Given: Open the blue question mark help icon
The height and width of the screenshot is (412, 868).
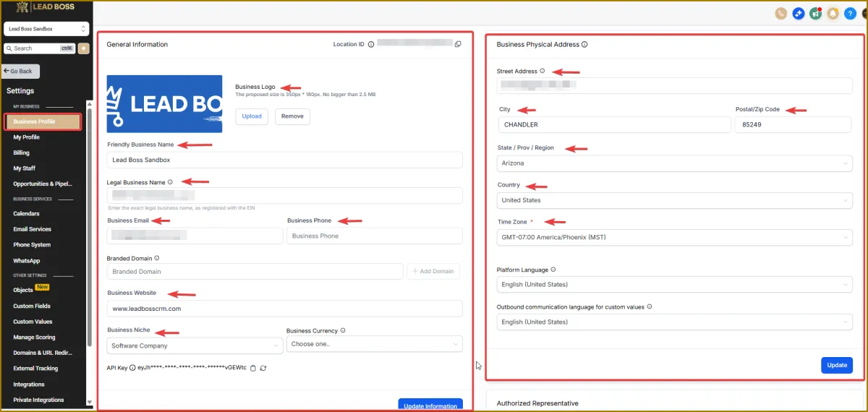Looking at the screenshot, I should [851, 13].
